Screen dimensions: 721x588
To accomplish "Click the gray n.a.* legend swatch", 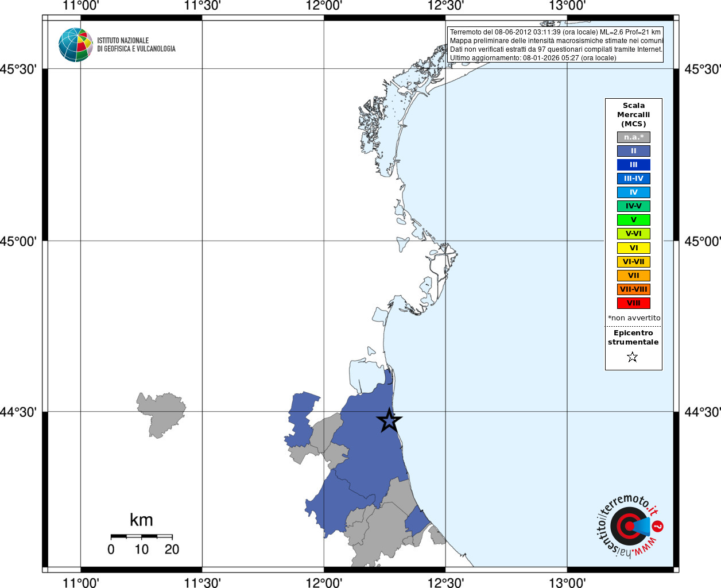I will tap(634, 137).
